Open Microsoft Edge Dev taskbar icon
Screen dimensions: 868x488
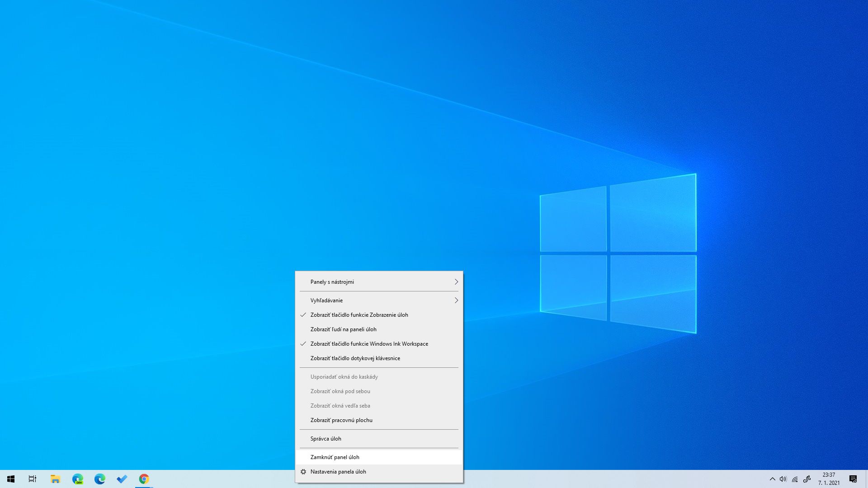coord(77,479)
